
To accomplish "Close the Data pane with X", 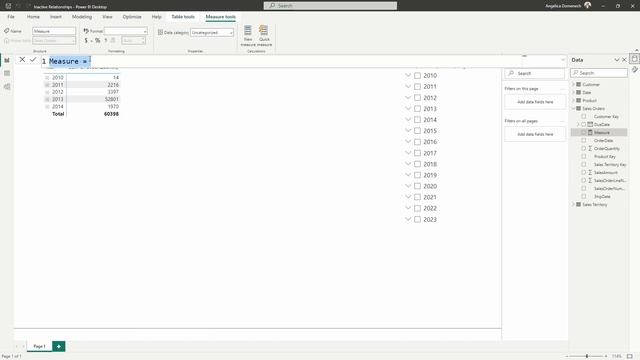I will [x=624, y=60].
